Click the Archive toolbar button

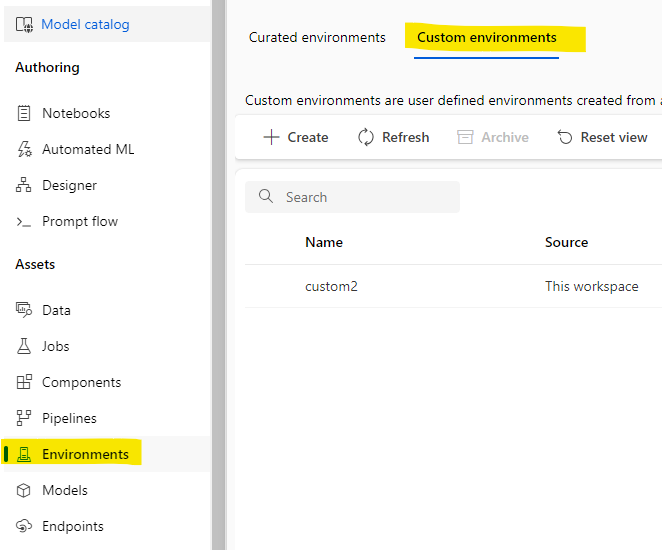[493, 137]
